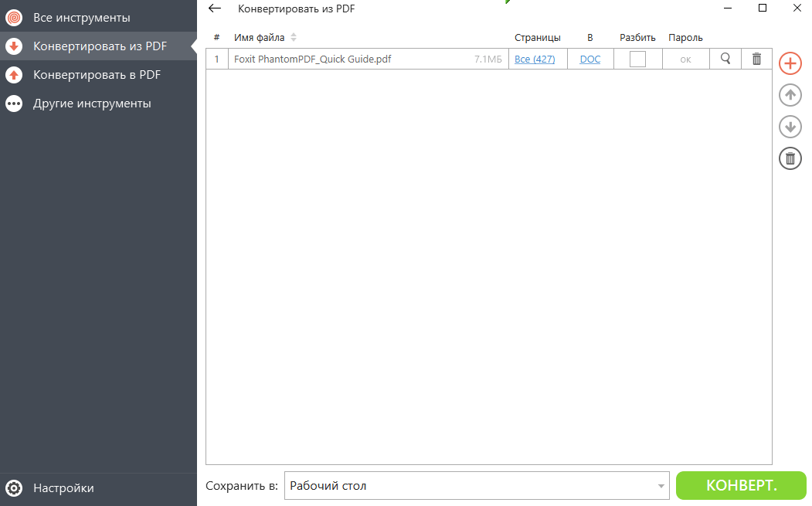The width and height of the screenshot is (812, 506).
Task: Click the Страницы column header
Action: tap(538, 37)
